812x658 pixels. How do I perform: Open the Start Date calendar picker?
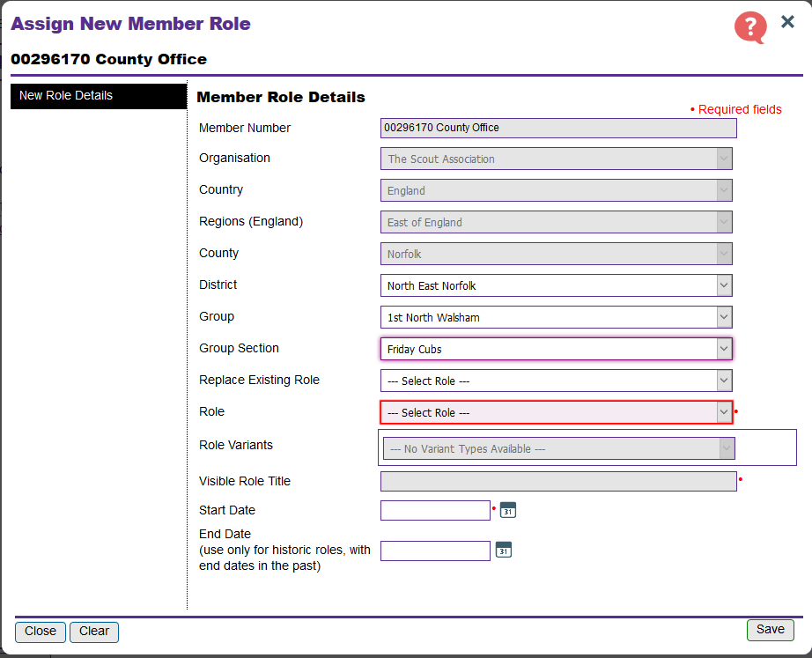click(x=507, y=510)
